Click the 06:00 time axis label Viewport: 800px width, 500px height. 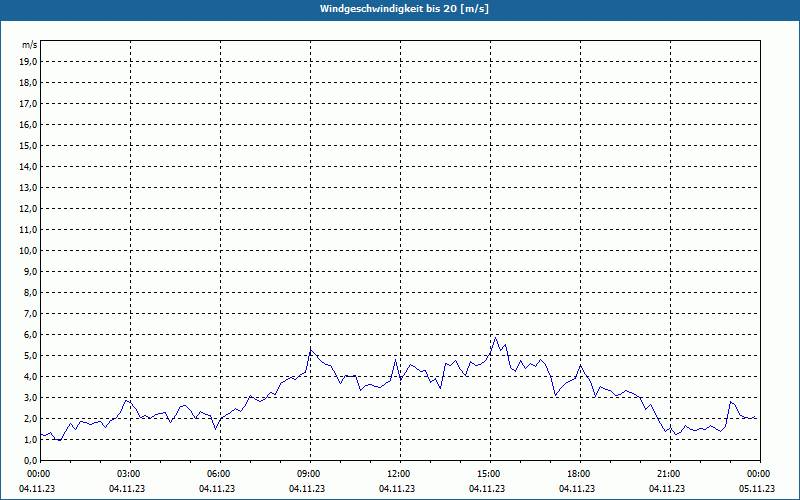(218, 474)
